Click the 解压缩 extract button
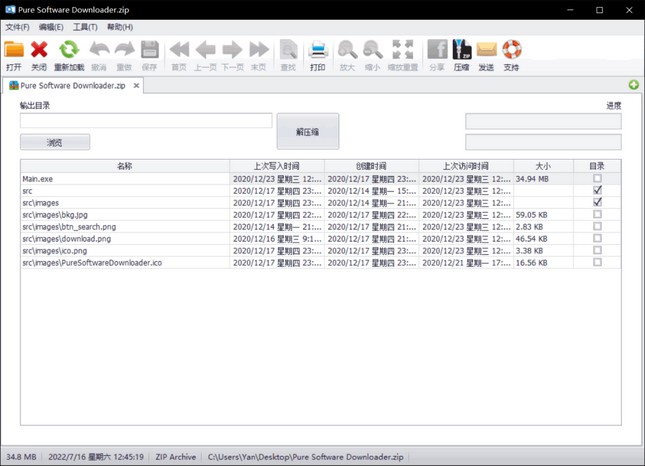Image resolution: width=645 pixels, height=466 pixels. (308, 132)
